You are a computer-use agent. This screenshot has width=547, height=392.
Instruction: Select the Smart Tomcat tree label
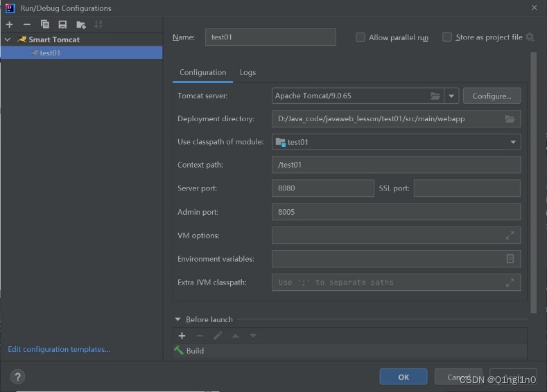[54, 39]
